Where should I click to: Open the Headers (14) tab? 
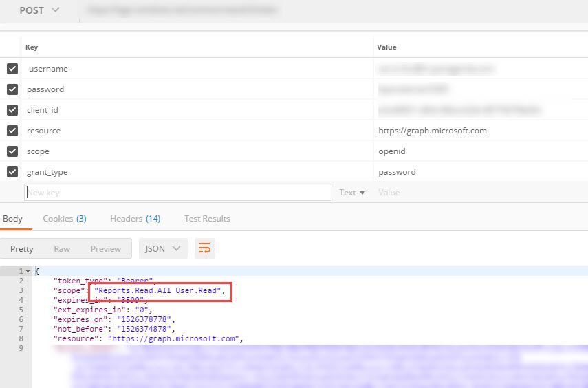point(135,219)
